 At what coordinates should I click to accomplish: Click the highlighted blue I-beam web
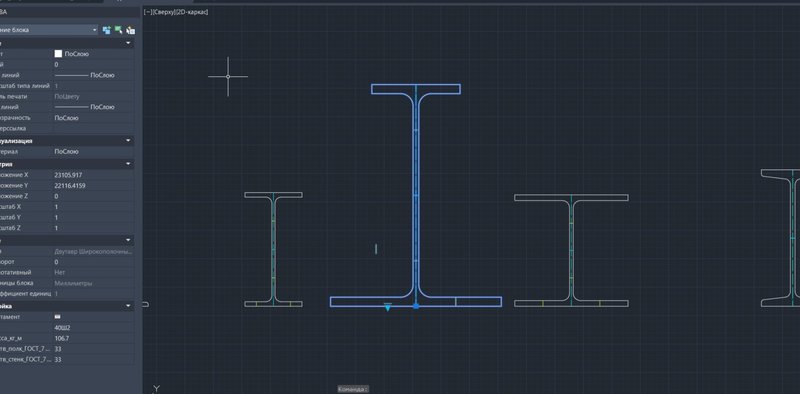(416, 194)
